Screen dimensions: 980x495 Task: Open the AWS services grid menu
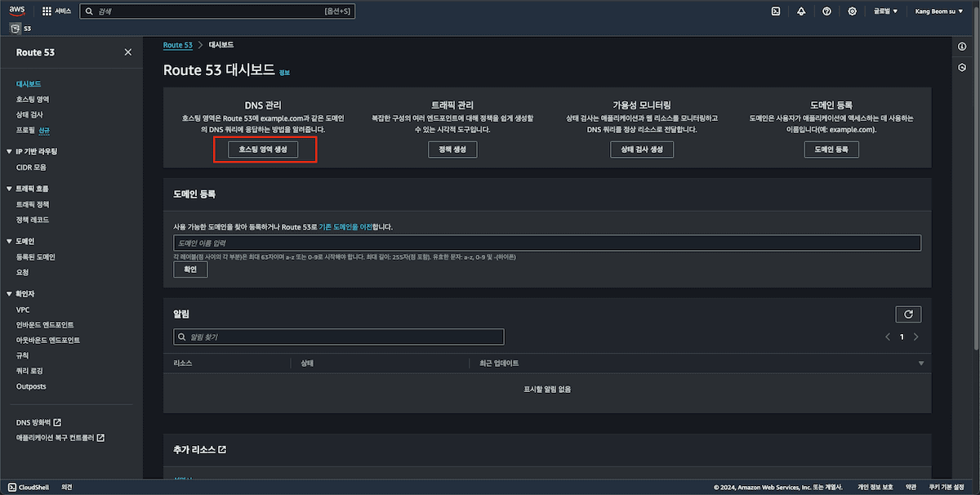click(47, 11)
